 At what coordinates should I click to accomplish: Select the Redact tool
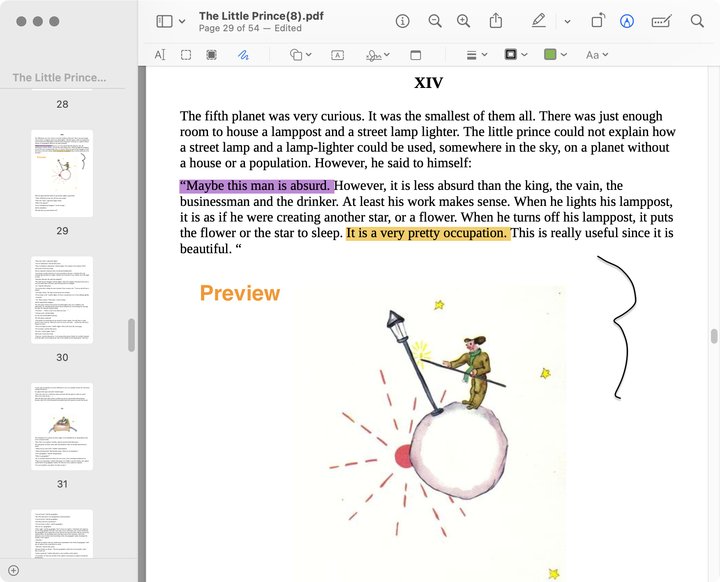coord(211,55)
